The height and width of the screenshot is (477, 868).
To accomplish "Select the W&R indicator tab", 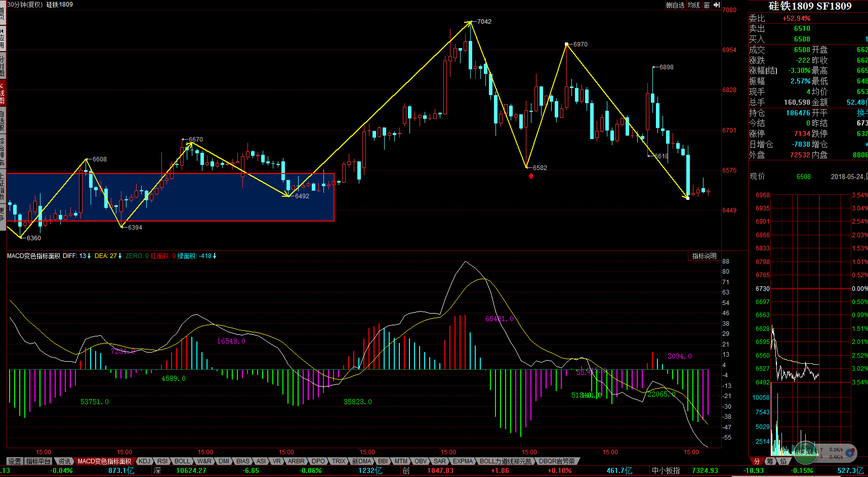I will coord(204,461).
